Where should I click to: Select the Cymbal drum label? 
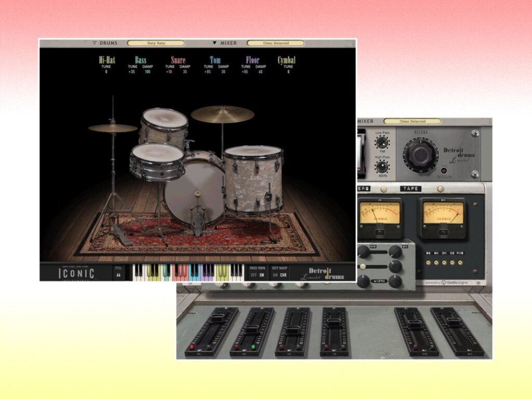[x=287, y=60]
